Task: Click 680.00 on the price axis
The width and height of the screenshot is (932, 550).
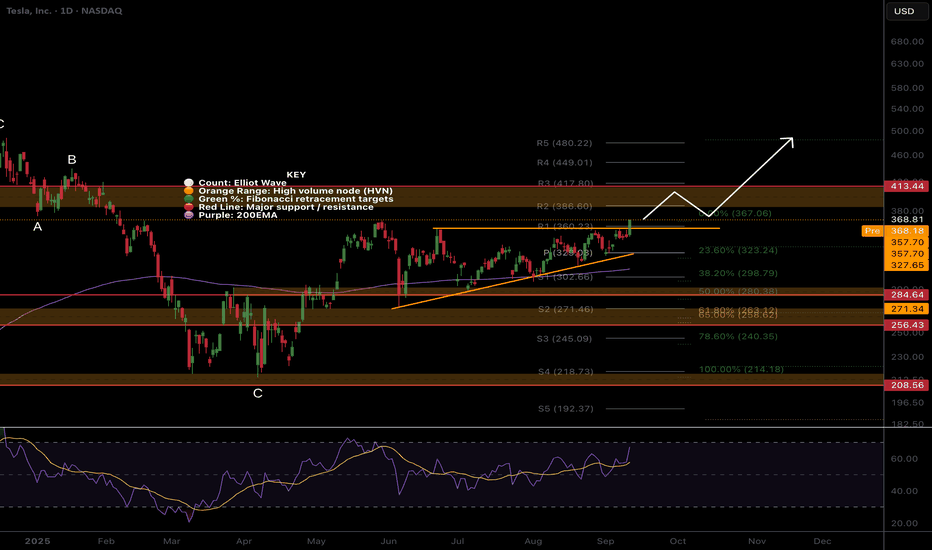Action: click(907, 42)
